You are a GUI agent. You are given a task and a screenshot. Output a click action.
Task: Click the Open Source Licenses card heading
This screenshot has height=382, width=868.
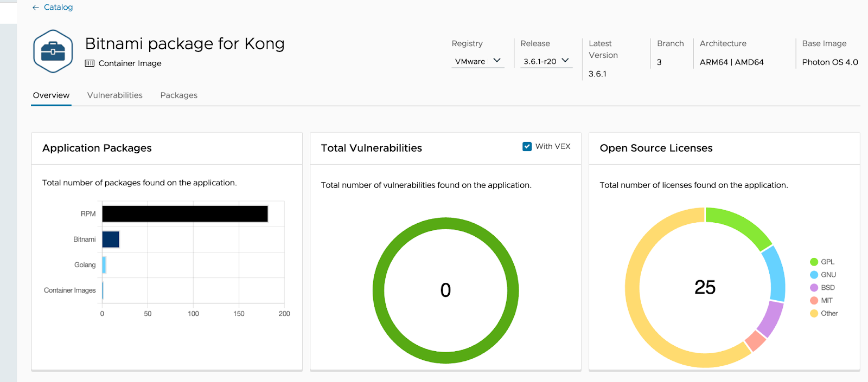point(656,148)
